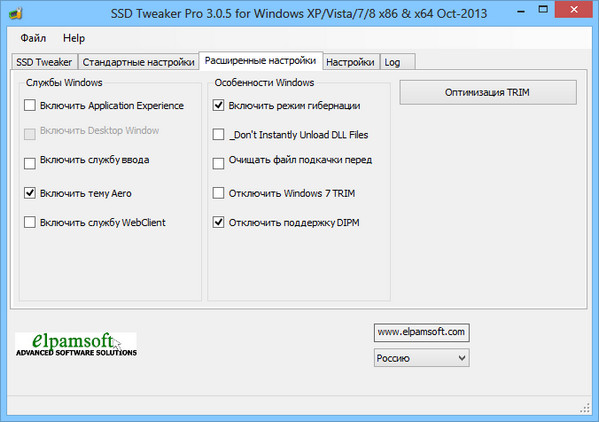
Task: Click the Службы Windows group label
Action: point(64,82)
